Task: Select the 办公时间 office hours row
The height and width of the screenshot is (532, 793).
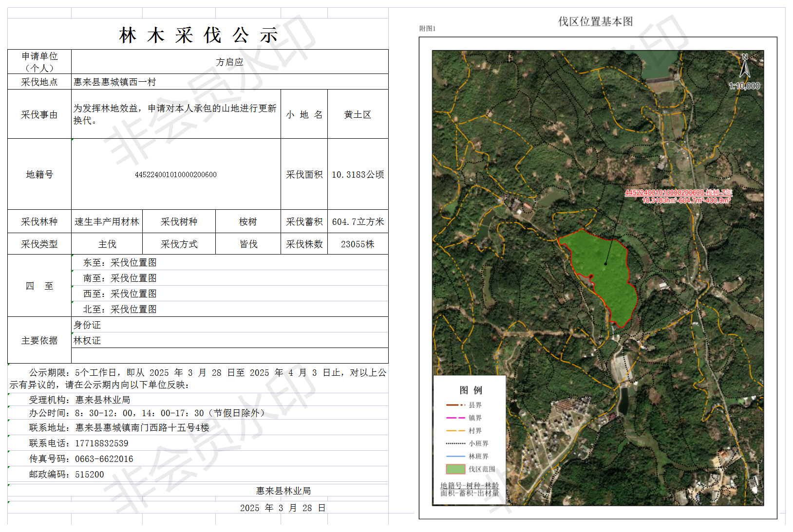Action: [x=198, y=413]
